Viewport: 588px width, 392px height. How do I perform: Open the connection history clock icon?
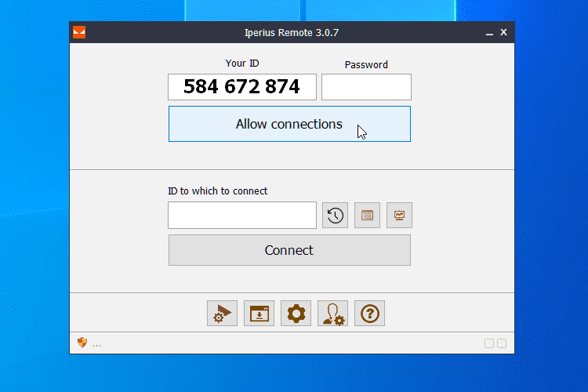click(x=336, y=216)
